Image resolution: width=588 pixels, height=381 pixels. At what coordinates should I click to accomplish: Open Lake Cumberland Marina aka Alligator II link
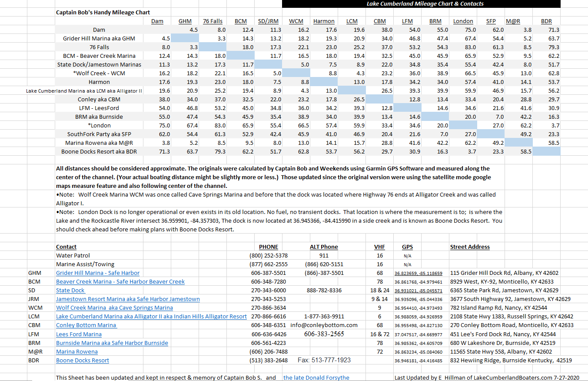151,317
